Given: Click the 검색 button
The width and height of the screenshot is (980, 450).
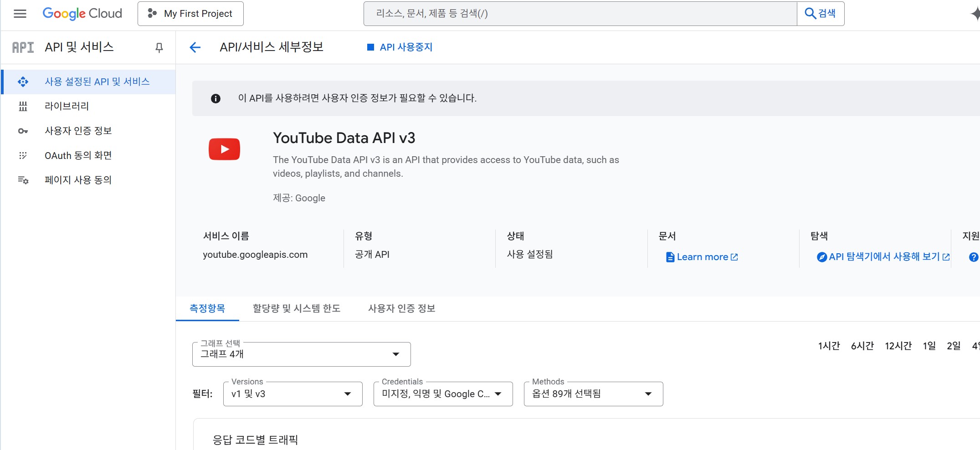Looking at the screenshot, I should (x=821, y=14).
